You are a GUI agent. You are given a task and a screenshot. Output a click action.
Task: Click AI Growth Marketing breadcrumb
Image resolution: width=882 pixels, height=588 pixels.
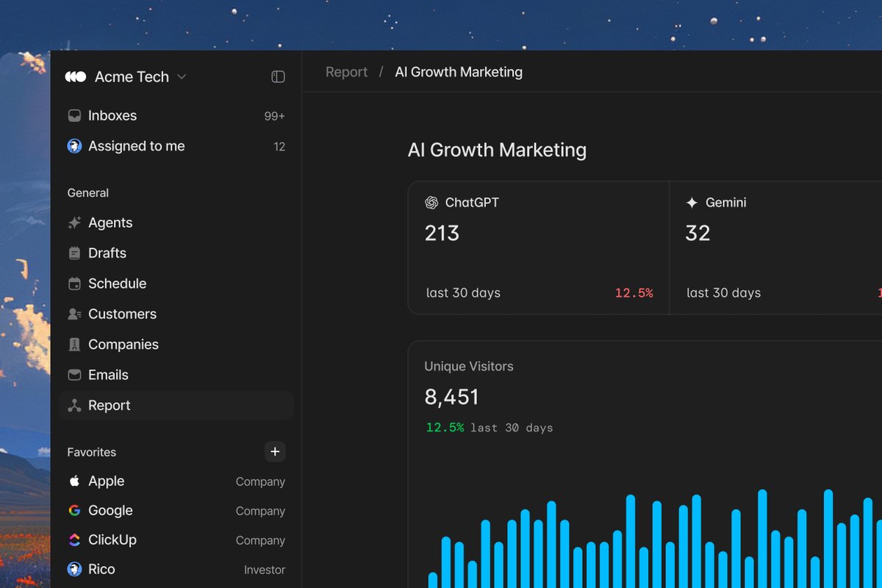(x=459, y=72)
